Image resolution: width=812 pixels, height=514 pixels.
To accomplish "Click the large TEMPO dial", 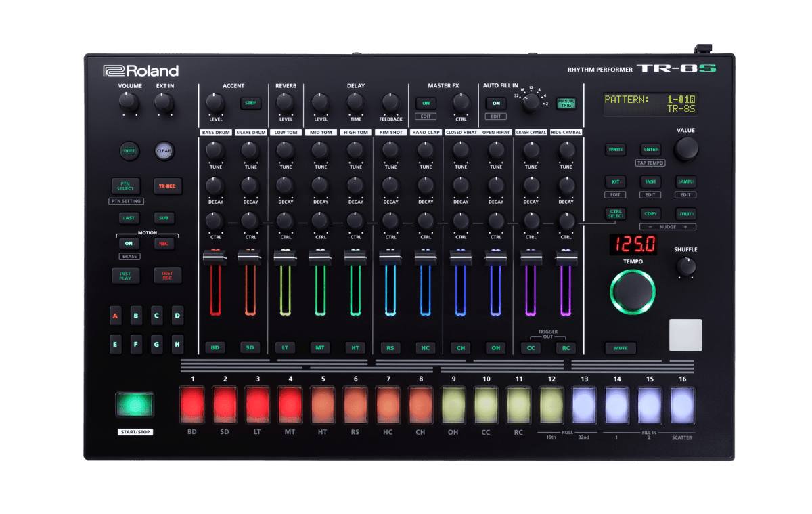I will click(x=632, y=292).
